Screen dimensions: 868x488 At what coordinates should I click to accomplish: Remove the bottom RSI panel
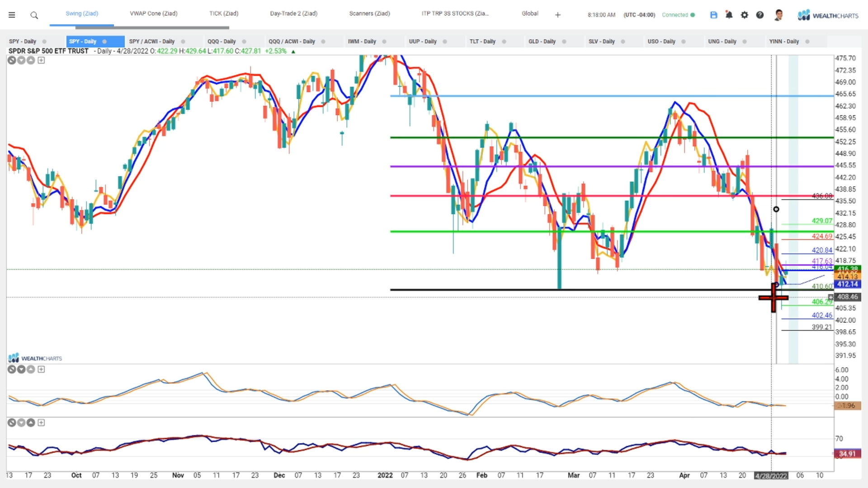tap(12, 422)
